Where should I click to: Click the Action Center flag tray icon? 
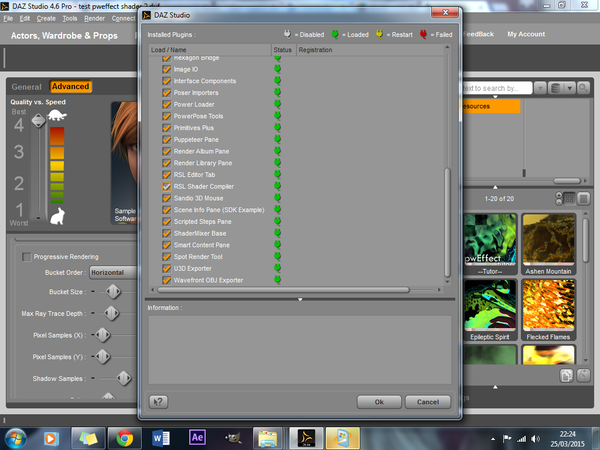507,439
